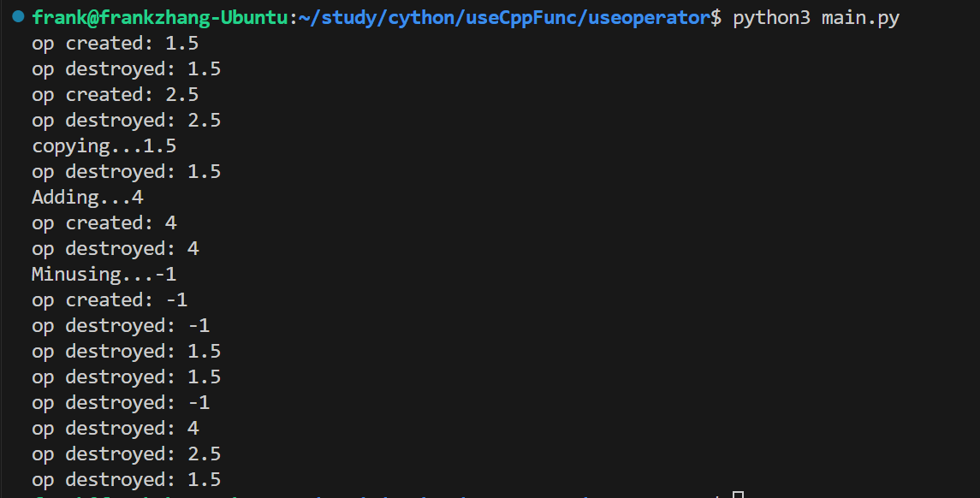The width and height of the screenshot is (980, 498).
Task: Click the frank@frankzhang-Ubuntu prompt text
Action: point(160,18)
